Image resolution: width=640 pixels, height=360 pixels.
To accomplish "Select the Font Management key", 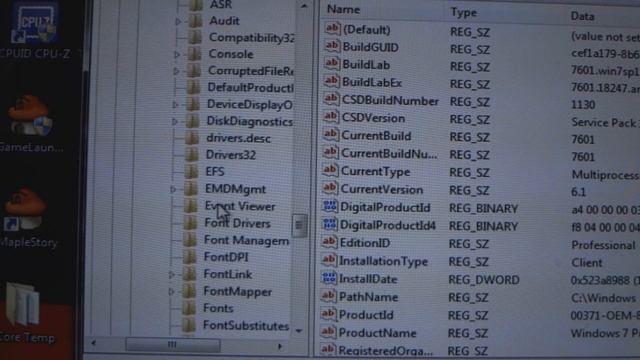I will [246, 240].
